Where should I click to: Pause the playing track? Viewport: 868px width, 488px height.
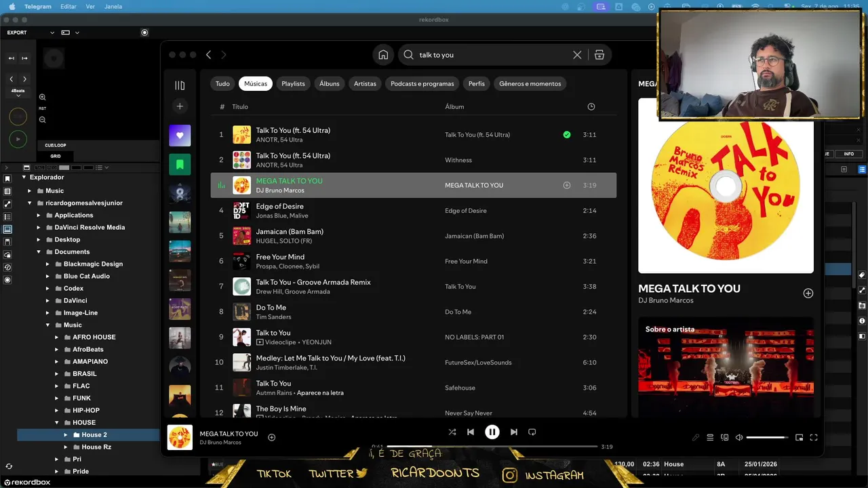tap(492, 432)
